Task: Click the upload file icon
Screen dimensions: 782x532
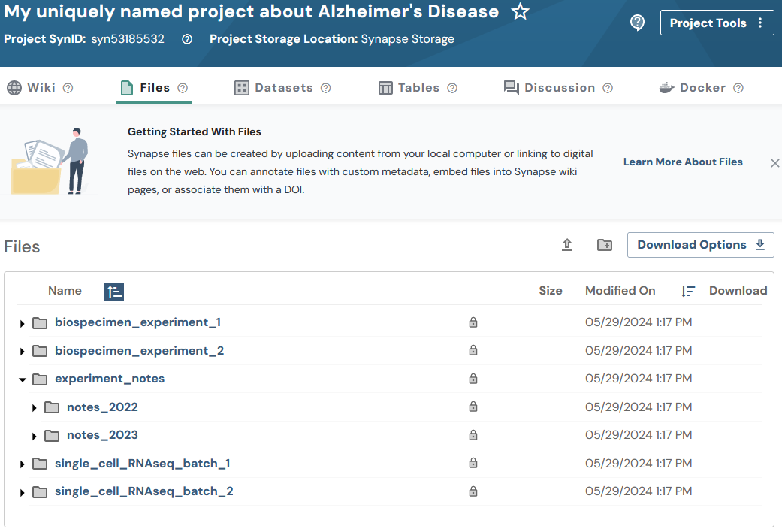Action: coord(567,245)
